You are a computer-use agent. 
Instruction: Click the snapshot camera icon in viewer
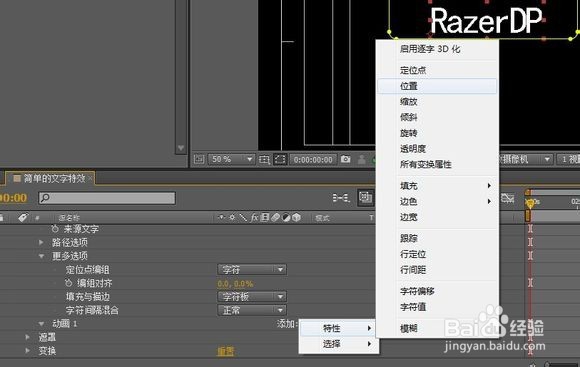click(345, 159)
